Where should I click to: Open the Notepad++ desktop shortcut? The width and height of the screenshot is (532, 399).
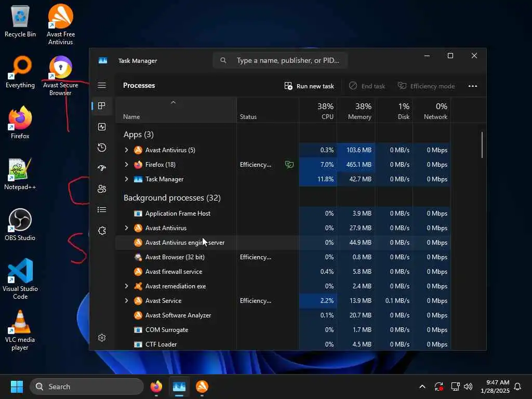coord(20,174)
